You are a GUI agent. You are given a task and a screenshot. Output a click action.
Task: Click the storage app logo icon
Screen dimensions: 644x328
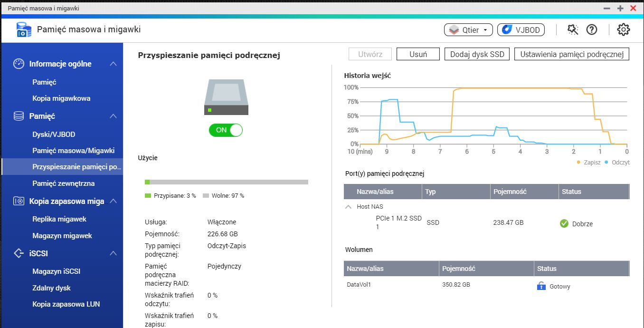coord(24,30)
